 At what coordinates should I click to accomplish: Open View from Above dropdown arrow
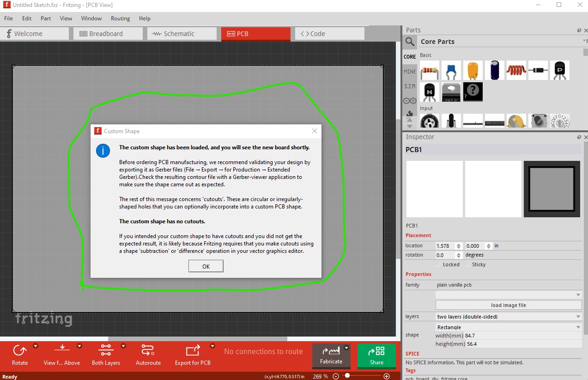coord(79,346)
